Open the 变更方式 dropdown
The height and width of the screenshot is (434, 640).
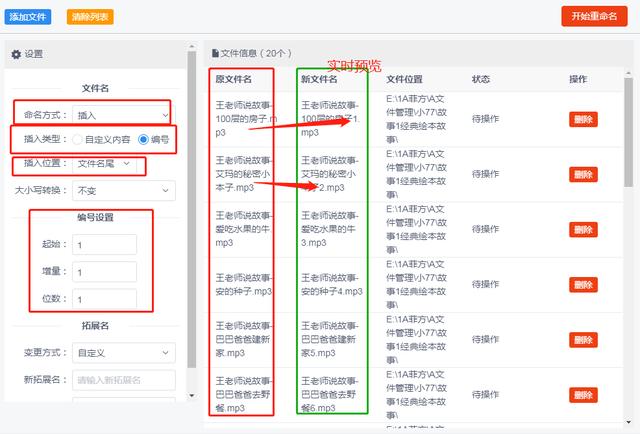[x=123, y=353]
